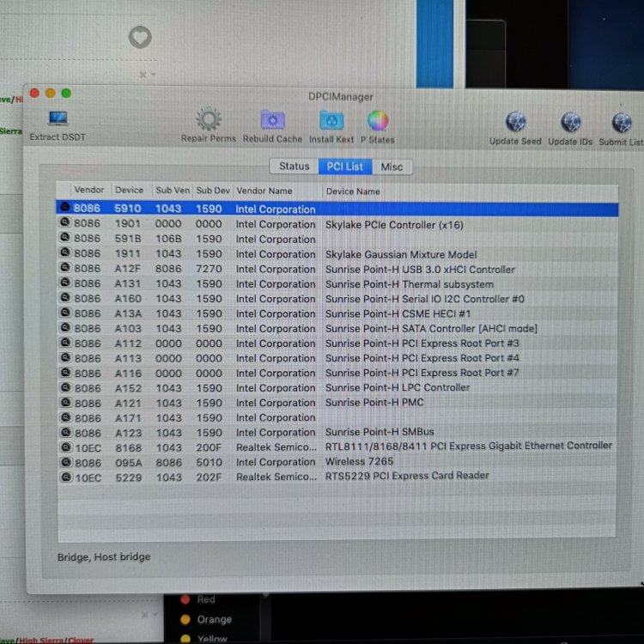The height and width of the screenshot is (644, 644).
Task: Click the yellow minimize button of DPCIManager
Action: 50,94
